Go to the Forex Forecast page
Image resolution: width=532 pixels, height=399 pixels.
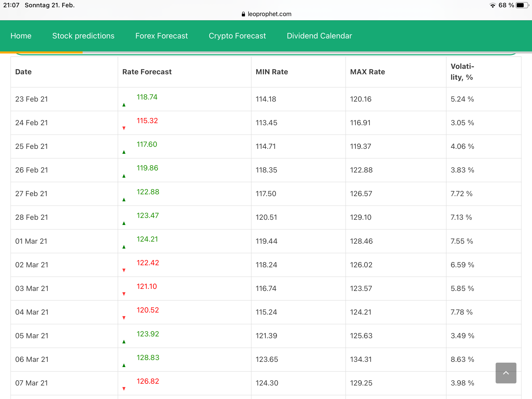click(161, 36)
